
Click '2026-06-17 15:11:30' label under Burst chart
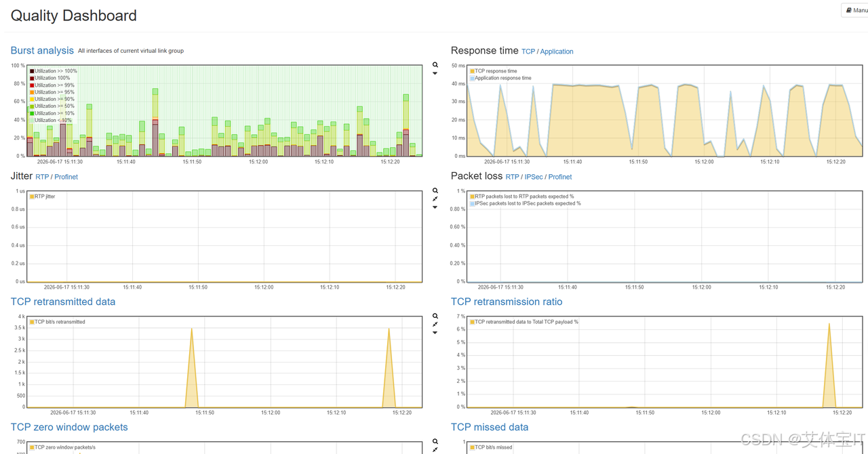click(60, 162)
